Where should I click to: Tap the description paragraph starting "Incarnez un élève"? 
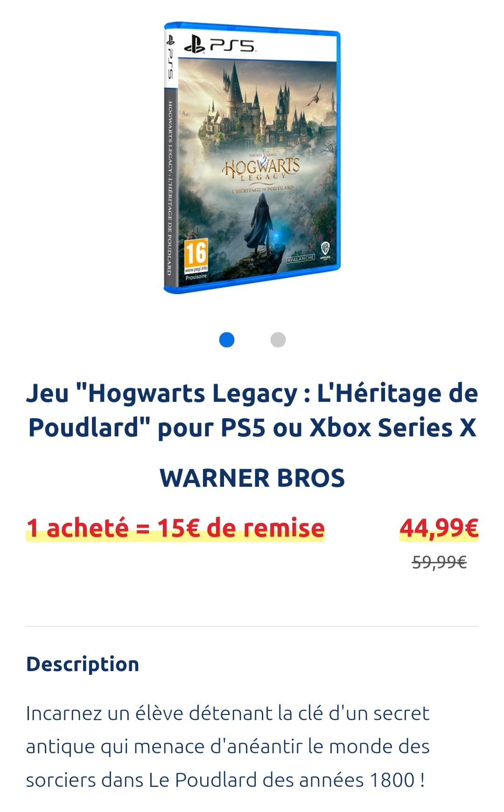(228, 746)
